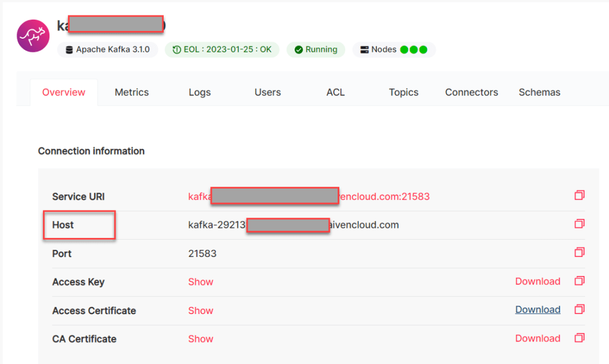Show the CA Certificate contents
This screenshot has height=364, width=609.
click(x=201, y=339)
